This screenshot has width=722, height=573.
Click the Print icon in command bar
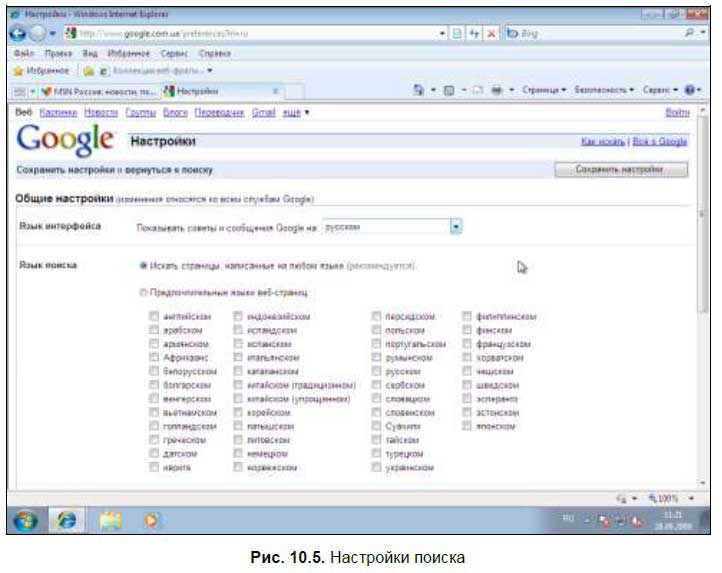(x=496, y=90)
